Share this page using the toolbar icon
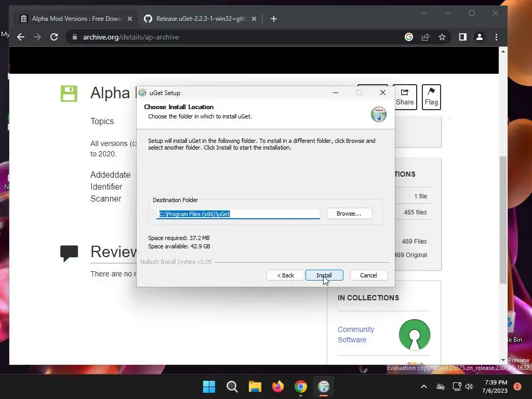 tap(425, 37)
